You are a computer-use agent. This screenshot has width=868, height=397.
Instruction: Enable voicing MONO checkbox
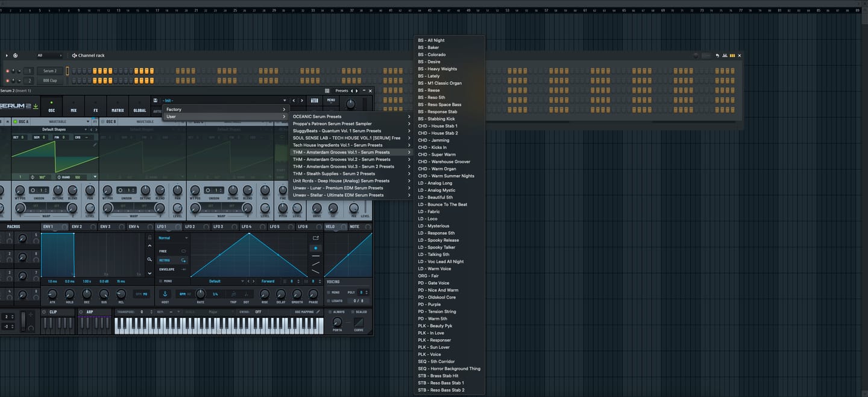[x=329, y=292]
